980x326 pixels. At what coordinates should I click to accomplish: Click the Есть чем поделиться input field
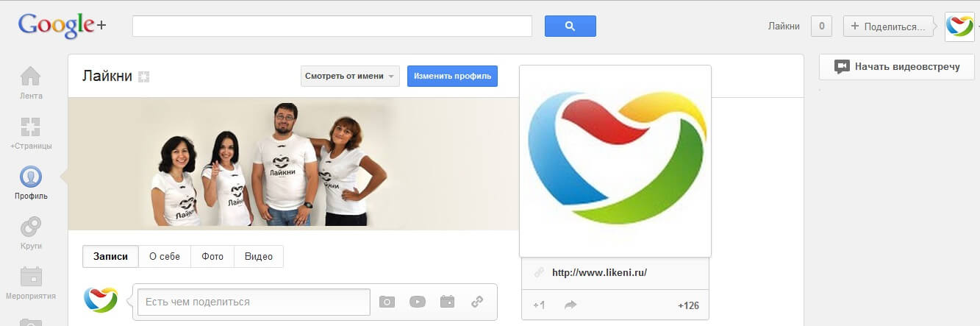pos(250,302)
